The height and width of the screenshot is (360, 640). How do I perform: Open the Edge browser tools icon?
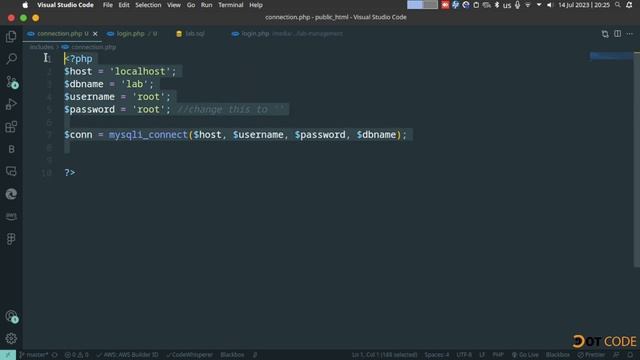coord(11,194)
